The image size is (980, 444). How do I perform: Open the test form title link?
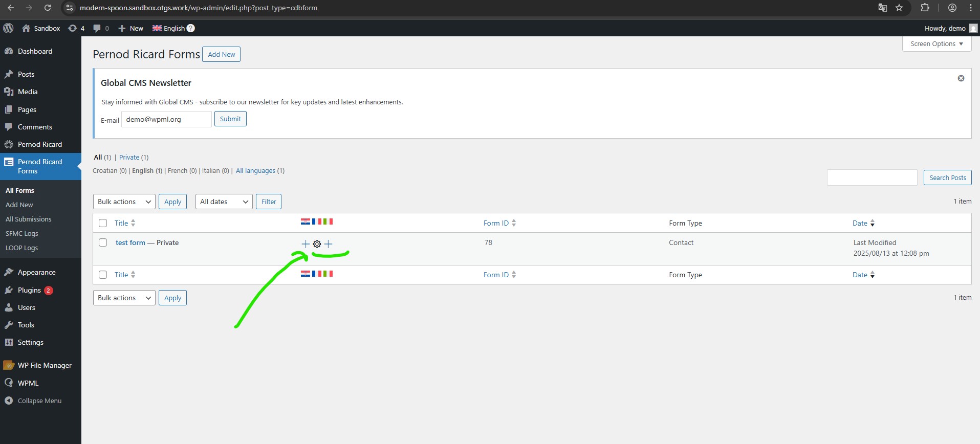pos(130,242)
